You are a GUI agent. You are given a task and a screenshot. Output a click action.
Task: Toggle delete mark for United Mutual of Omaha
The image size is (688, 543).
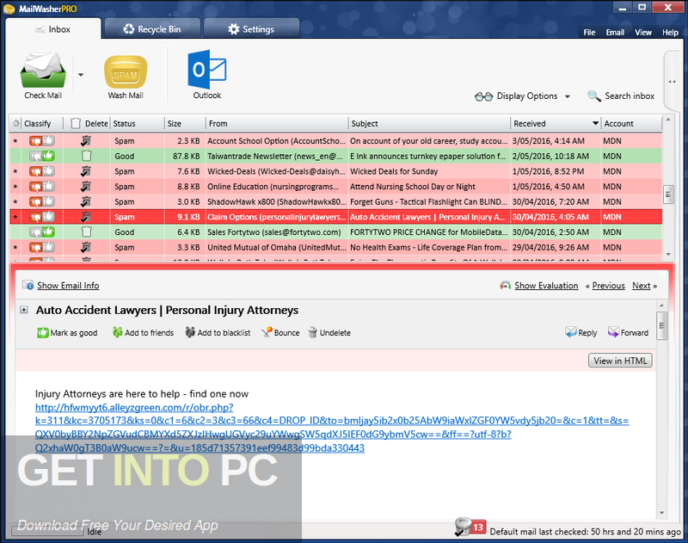coord(86,247)
